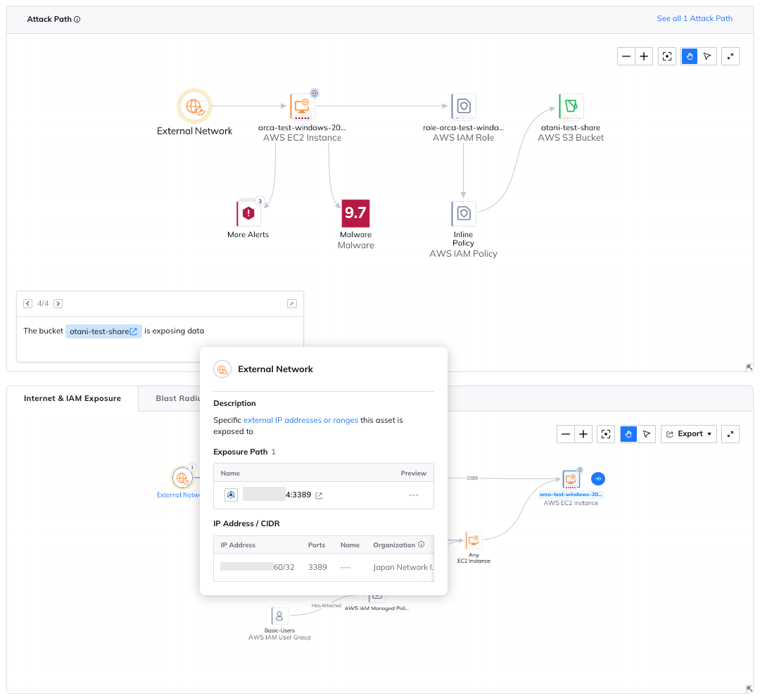The height and width of the screenshot is (700, 760).
Task: Click the 3389 ports cell
Action: tap(317, 567)
